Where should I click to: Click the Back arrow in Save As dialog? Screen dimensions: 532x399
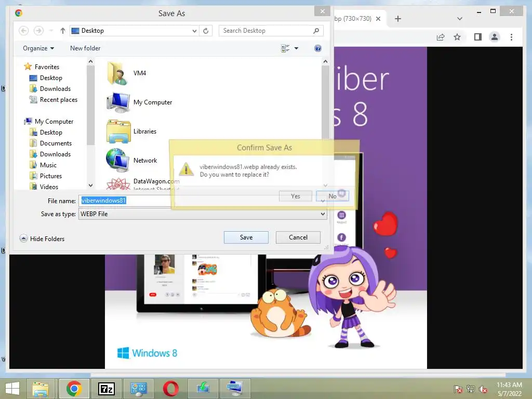click(x=23, y=31)
